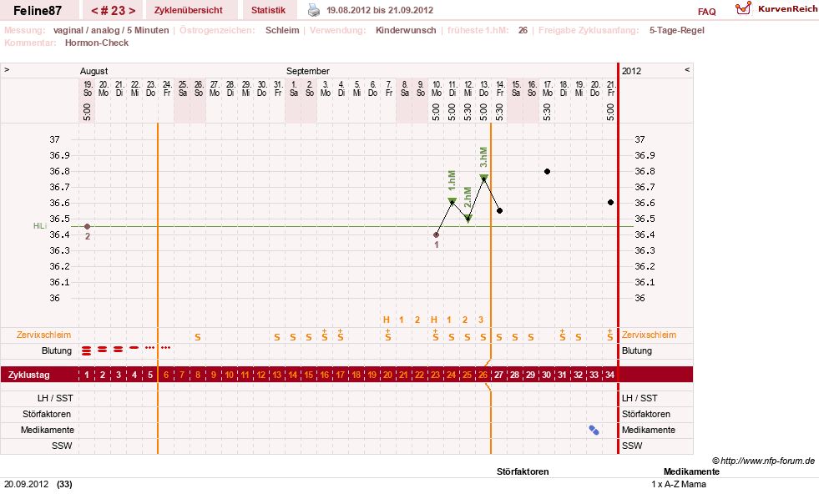This screenshot has width=819, height=504.
Task: Click the Zyklustag row header
Action: (x=29, y=375)
